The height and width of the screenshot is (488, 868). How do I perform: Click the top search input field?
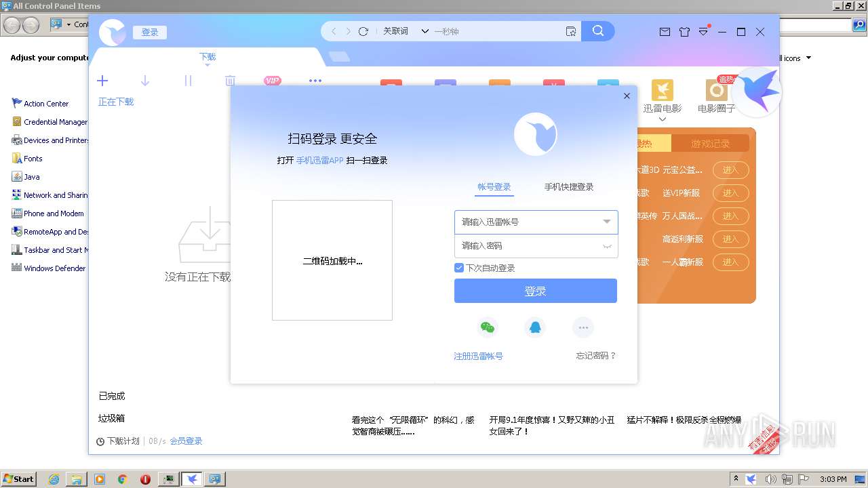pyautogui.click(x=498, y=31)
